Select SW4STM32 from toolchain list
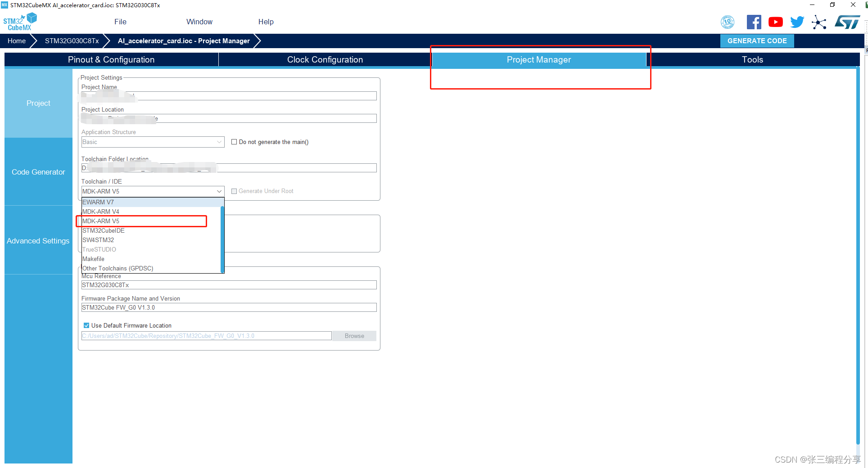The height and width of the screenshot is (468, 868). [151, 240]
